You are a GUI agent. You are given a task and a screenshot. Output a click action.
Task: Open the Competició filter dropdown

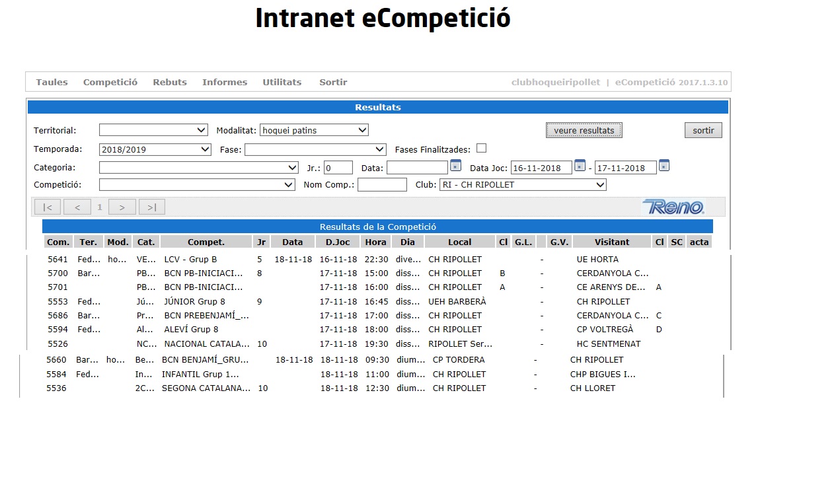click(x=197, y=185)
